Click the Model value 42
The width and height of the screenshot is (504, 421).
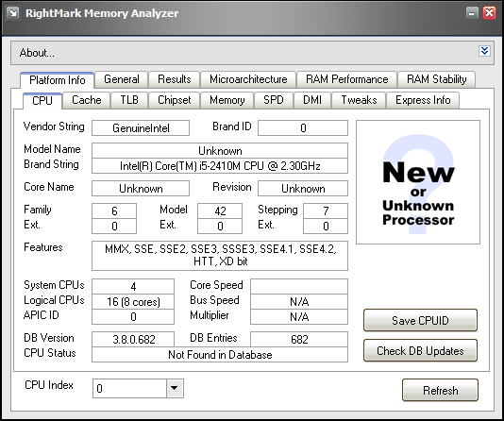pyautogui.click(x=220, y=210)
